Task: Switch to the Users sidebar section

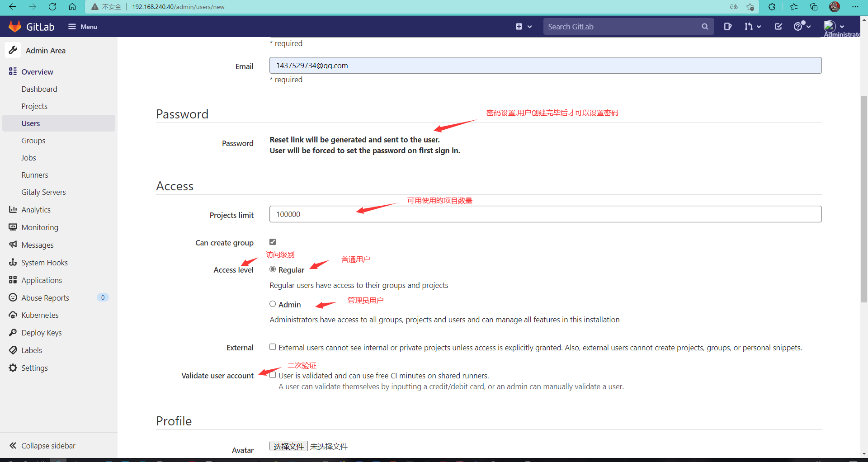Action: (x=30, y=123)
